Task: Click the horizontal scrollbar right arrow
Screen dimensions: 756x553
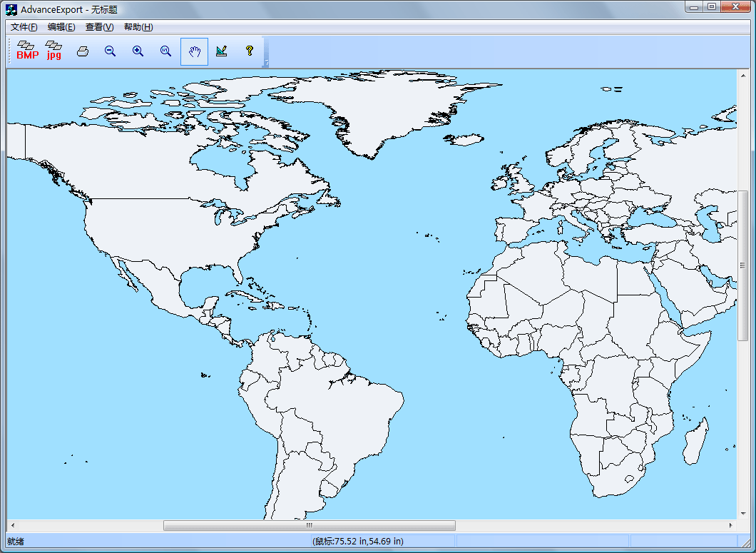Action: click(731, 526)
